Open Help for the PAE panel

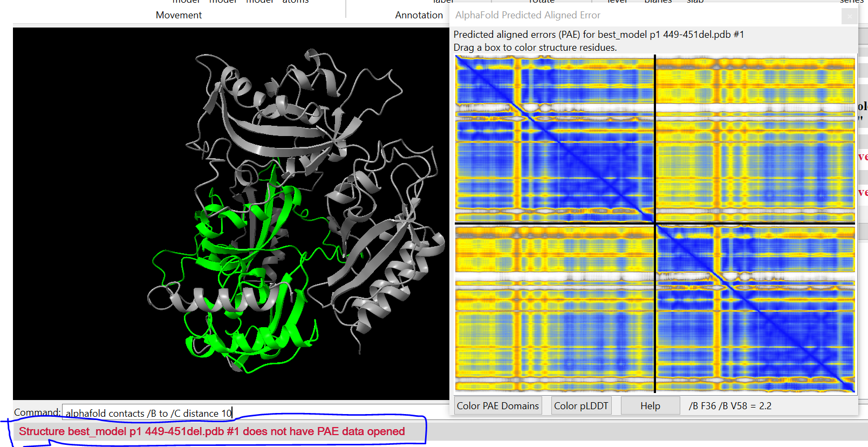point(650,406)
